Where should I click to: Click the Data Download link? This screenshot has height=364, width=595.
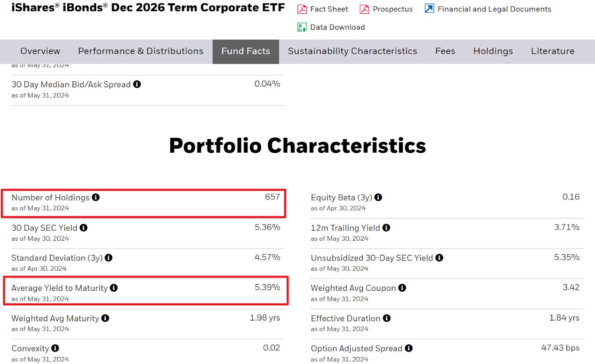[338, 27]
